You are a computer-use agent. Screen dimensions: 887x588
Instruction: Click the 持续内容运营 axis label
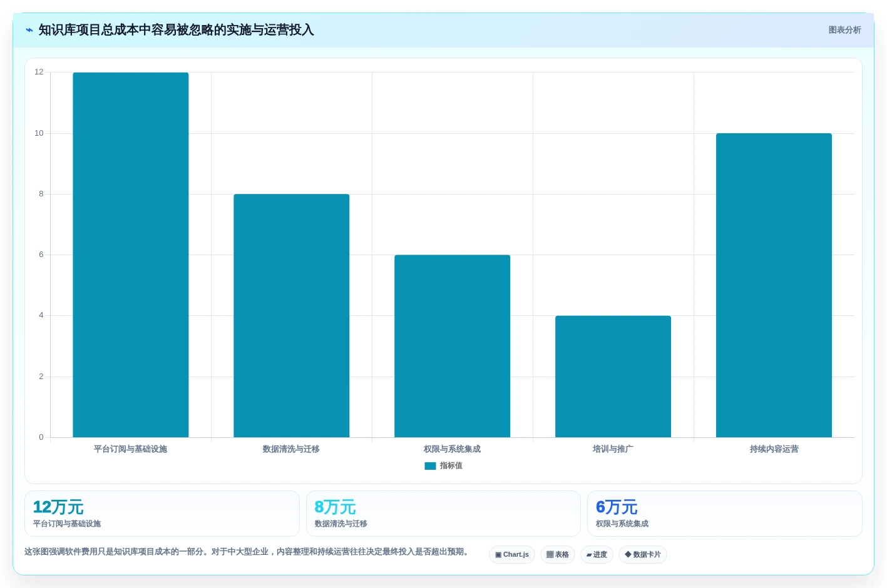coord(774,449)
